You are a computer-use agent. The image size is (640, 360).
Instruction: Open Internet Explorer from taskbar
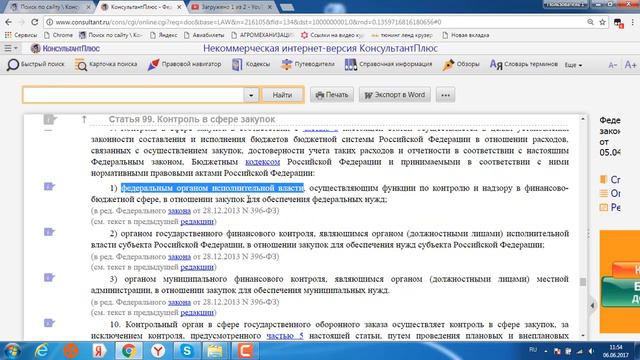pyautogui.click(x=42, y=351)
